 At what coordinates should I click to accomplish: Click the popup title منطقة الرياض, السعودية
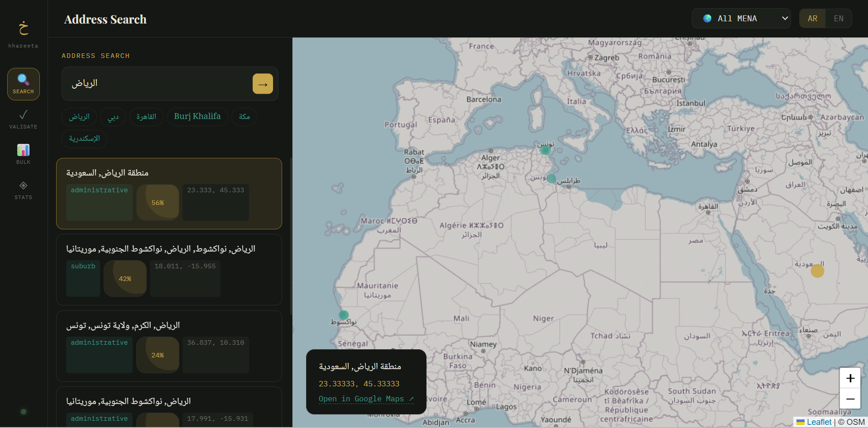pyautogui.click(x=360, y=366)
